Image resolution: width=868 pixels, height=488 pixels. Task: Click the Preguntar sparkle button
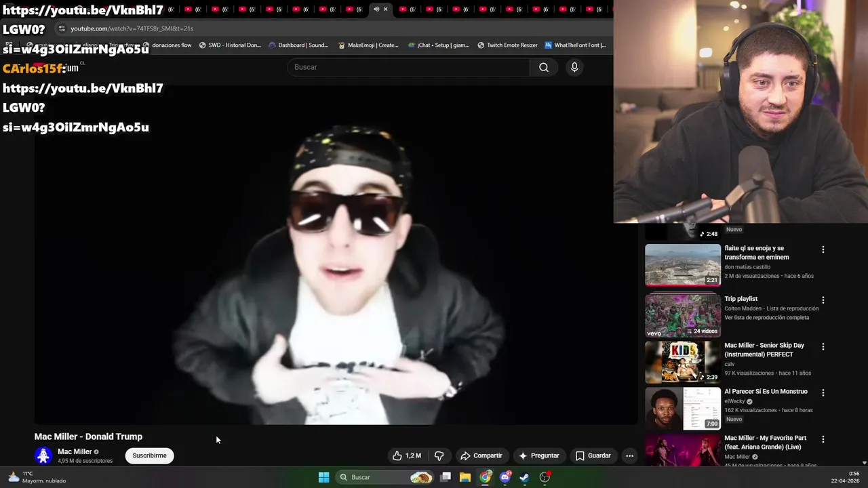(x=539, y=455)
